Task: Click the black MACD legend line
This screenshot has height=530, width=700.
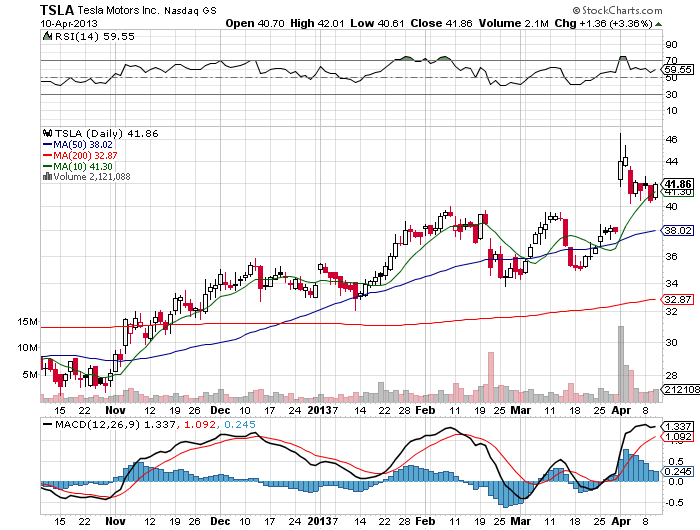Action: coord(47,424)
